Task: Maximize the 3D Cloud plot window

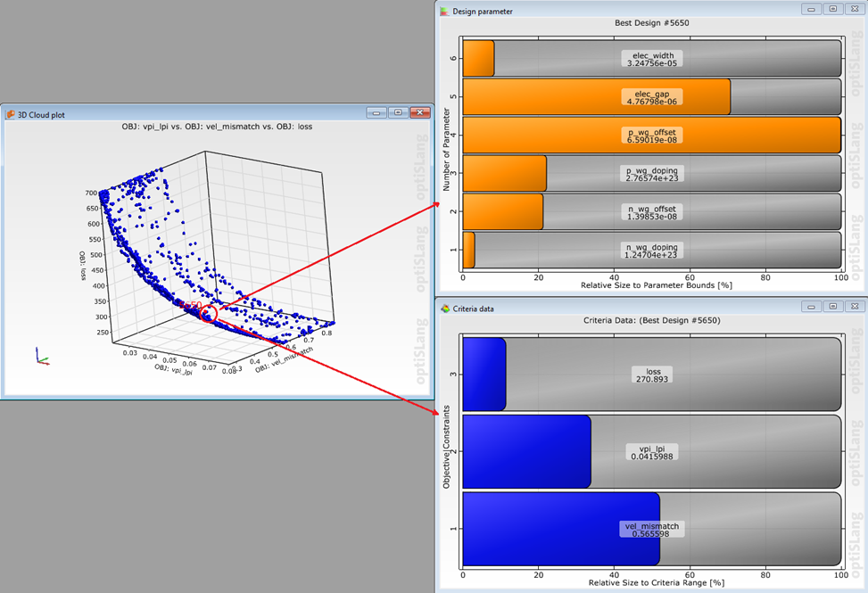Action: click(398, 114)
